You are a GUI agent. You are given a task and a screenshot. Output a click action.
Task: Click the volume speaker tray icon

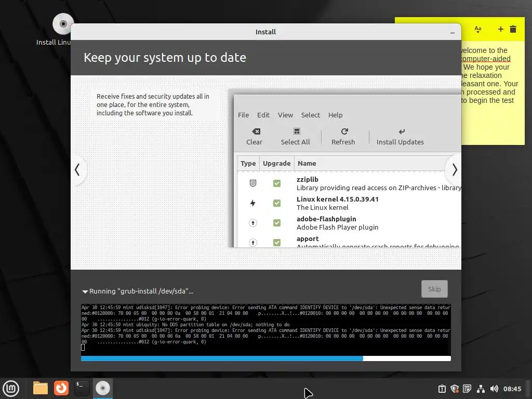coord(494,389)
